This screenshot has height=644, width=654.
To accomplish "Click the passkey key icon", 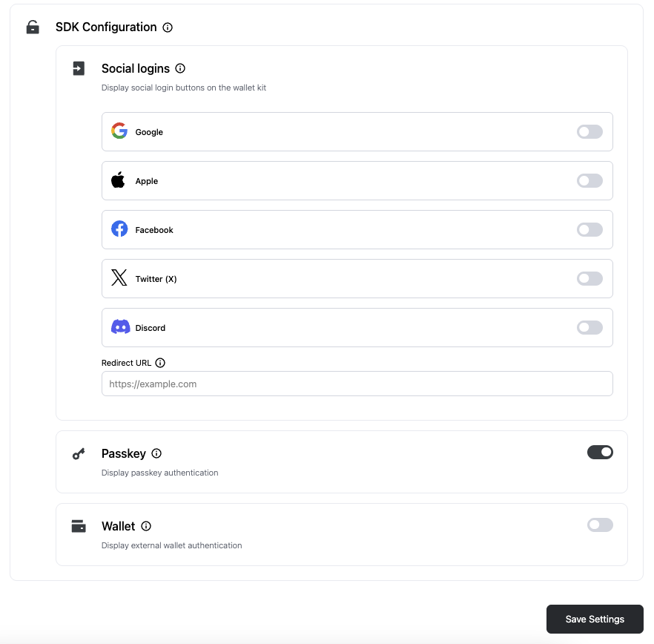I will coord(78,454).
